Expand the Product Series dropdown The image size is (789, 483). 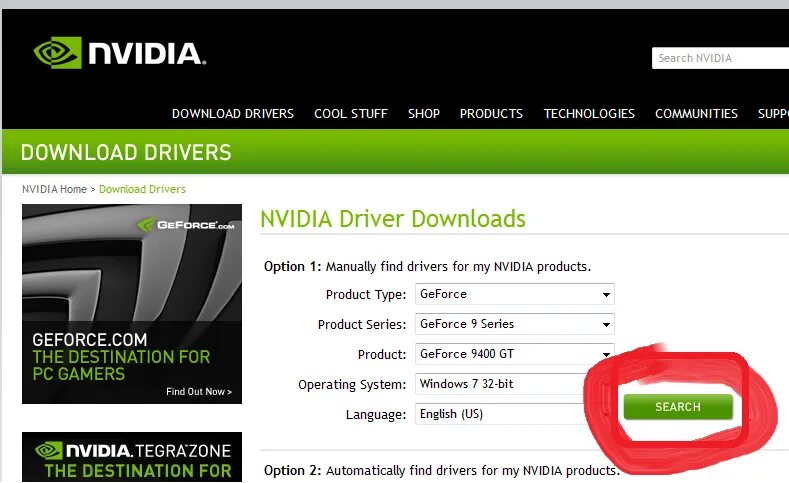click(x=514, y=324)
